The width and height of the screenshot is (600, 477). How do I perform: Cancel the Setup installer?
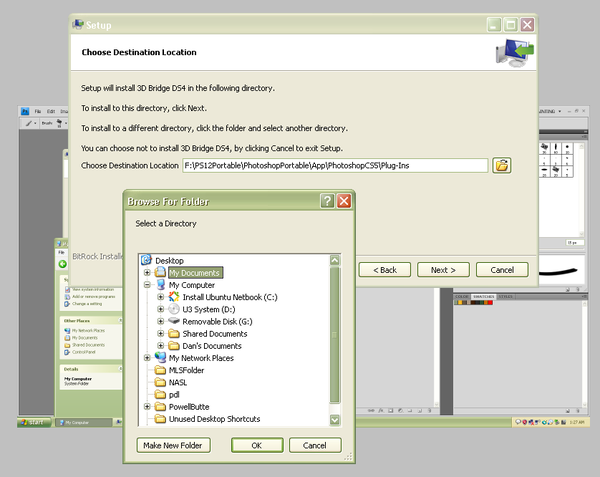[x=502, y=270]
